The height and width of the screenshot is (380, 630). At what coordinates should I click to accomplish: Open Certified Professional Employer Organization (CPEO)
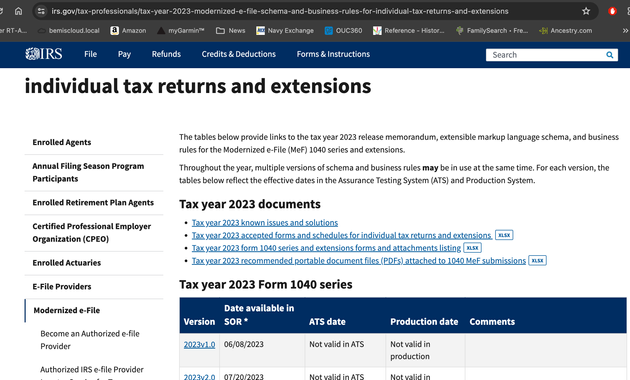pos(92,233)
